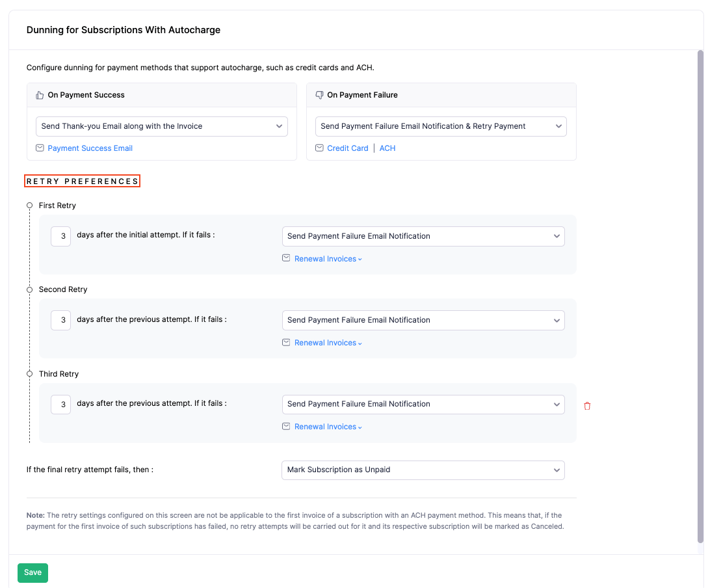The height and width of the screenshot is (588, 708).
Task: Click the Save button
Action: [33, 572]
